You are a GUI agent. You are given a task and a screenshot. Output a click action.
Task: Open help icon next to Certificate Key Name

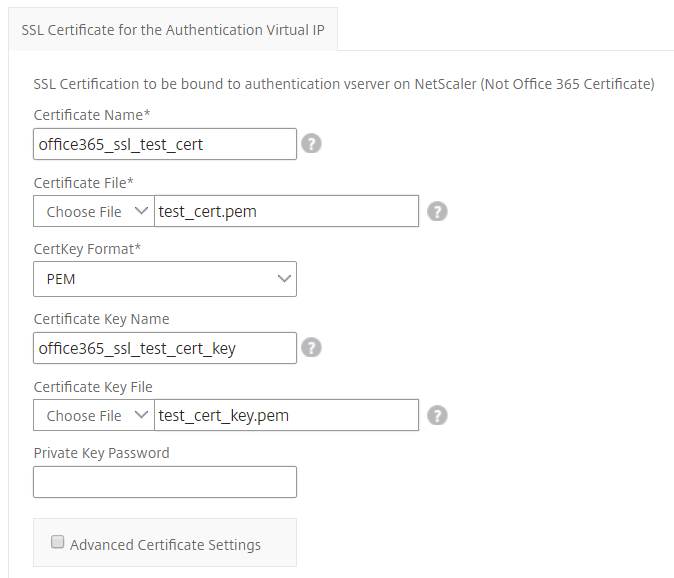pyautogui.click(x=311, y=348)
